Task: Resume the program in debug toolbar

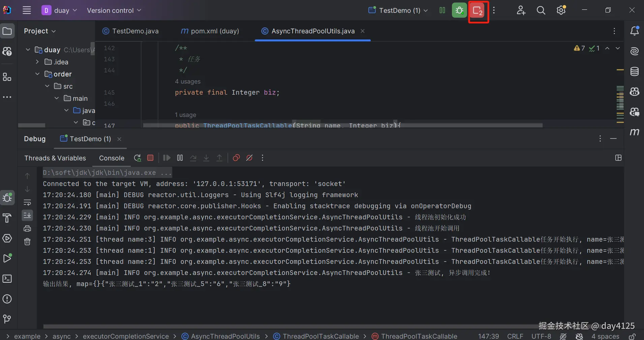Action: pyautogui.click(x=166, y=158)
